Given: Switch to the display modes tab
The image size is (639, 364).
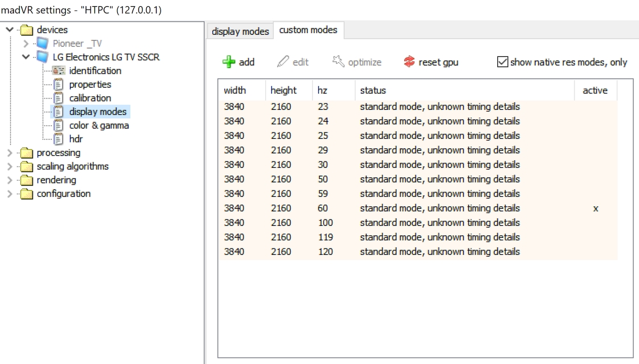Looking at the screenshot, I should click(240, 31).
